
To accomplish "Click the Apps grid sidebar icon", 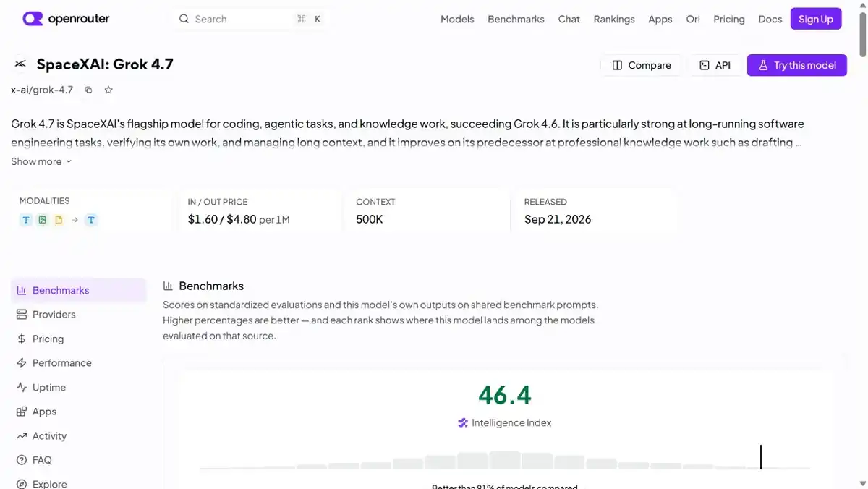I will [22, 412].
